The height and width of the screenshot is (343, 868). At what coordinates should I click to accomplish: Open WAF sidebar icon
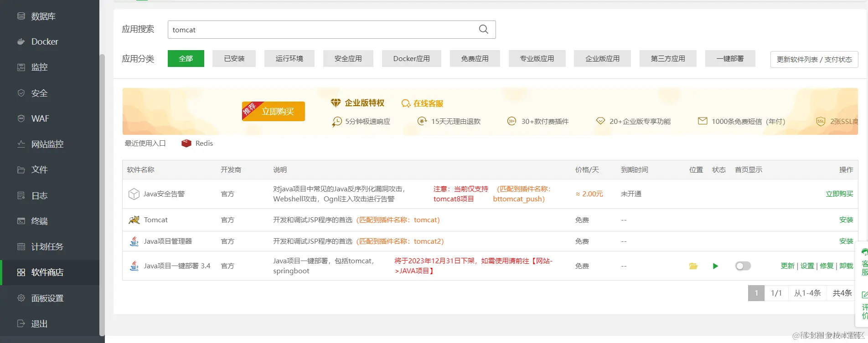pyautogui.click(x=21, y=118)
